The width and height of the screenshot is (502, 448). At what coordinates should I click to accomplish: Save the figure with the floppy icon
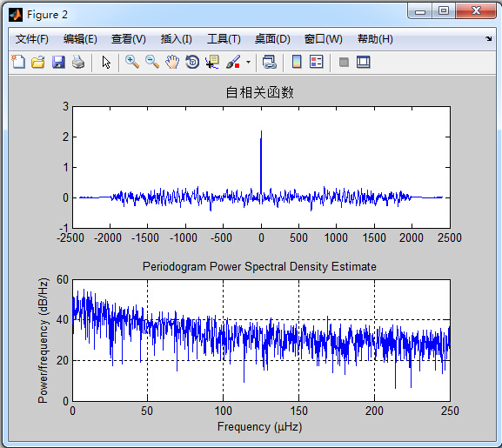[x=58, y=62]
